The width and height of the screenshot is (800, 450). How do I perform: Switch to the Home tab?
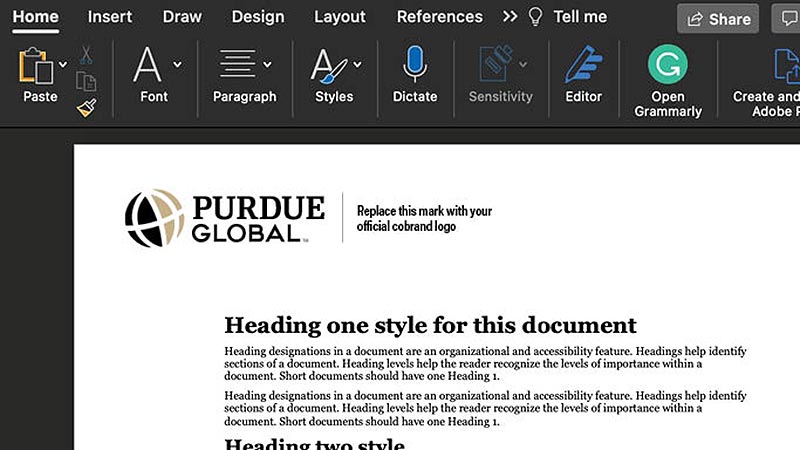[36, 17]
